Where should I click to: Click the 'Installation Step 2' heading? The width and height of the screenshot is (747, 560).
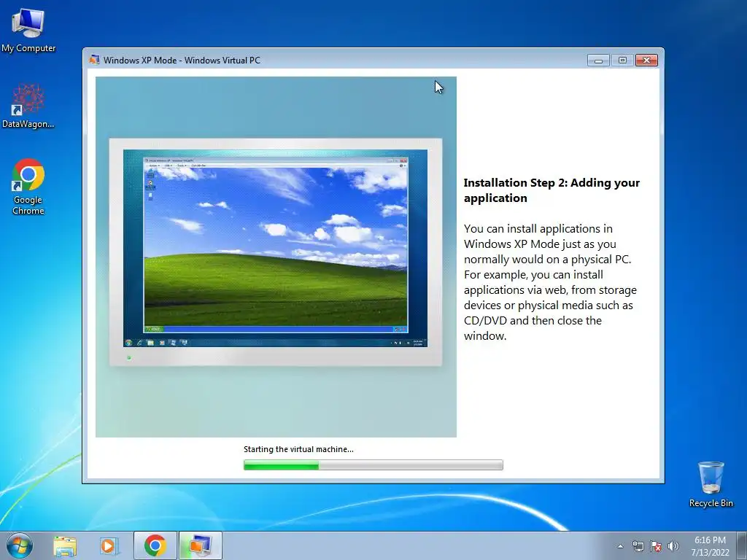[x=551, y=190]
